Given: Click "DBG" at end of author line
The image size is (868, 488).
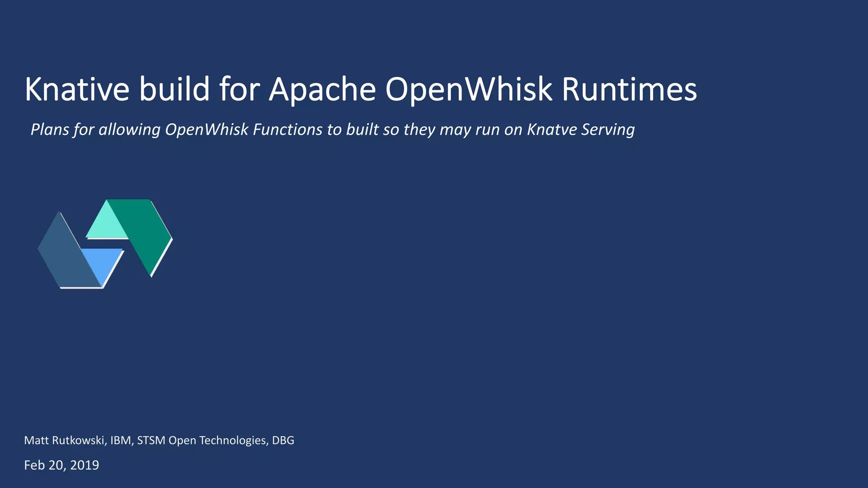Looking at the screenshot, I should pyautogui.click(x=283, y=441).
